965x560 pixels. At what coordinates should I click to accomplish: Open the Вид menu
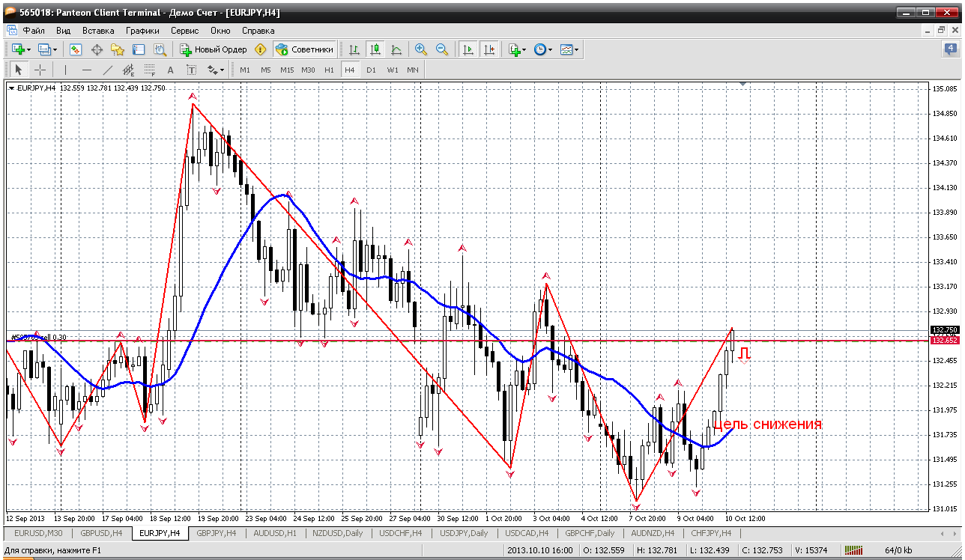(63, 31)
